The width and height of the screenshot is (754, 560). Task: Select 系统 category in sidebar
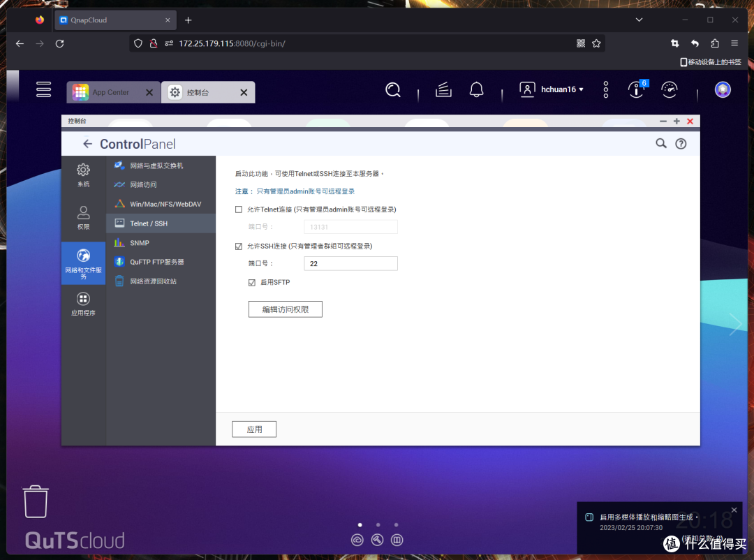pos(83,175)
